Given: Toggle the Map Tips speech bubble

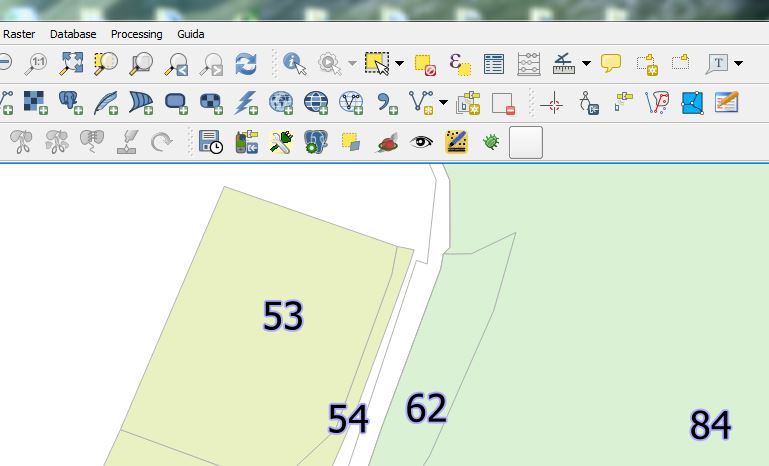Looking at the screenshot, I should point(611,63).
